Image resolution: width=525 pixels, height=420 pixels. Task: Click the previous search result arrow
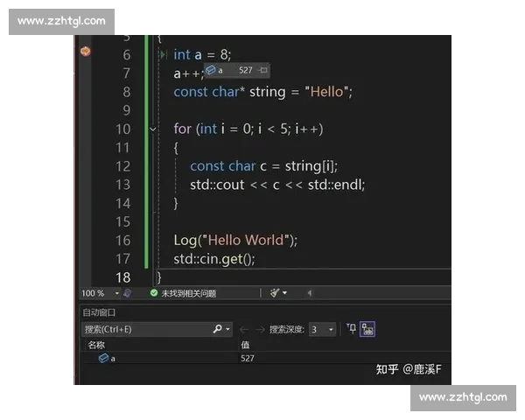[x=244, y=330]
